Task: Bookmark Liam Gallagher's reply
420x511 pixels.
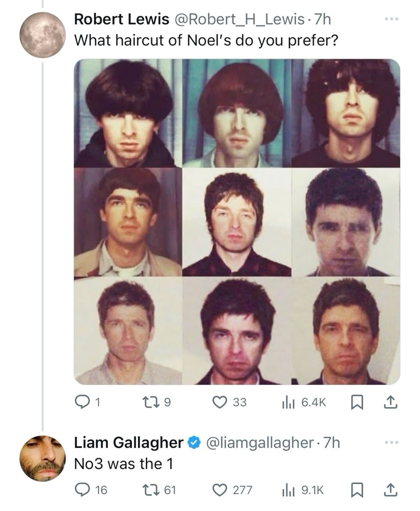Action: pyautogui.click(x=356, y=490)
